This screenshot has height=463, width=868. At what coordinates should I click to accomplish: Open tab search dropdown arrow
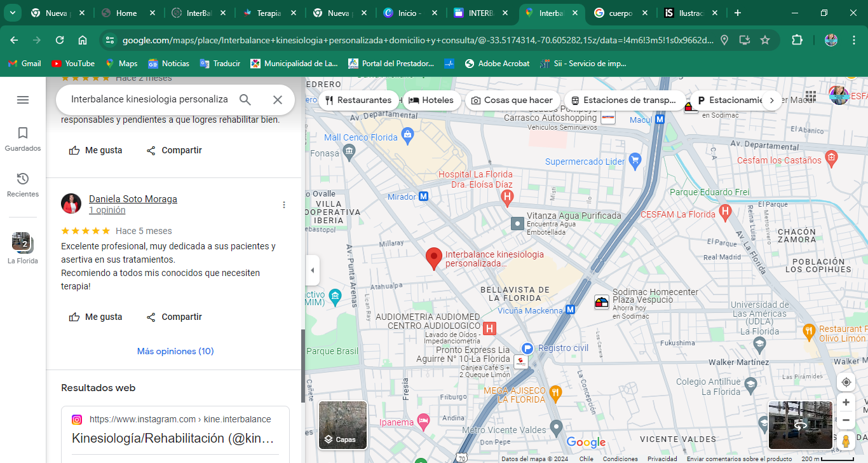(12, 13)
